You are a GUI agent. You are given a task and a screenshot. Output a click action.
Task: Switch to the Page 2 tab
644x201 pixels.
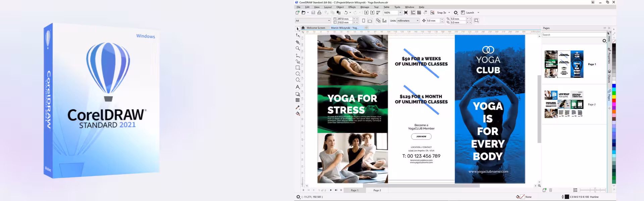click(377, 190)
